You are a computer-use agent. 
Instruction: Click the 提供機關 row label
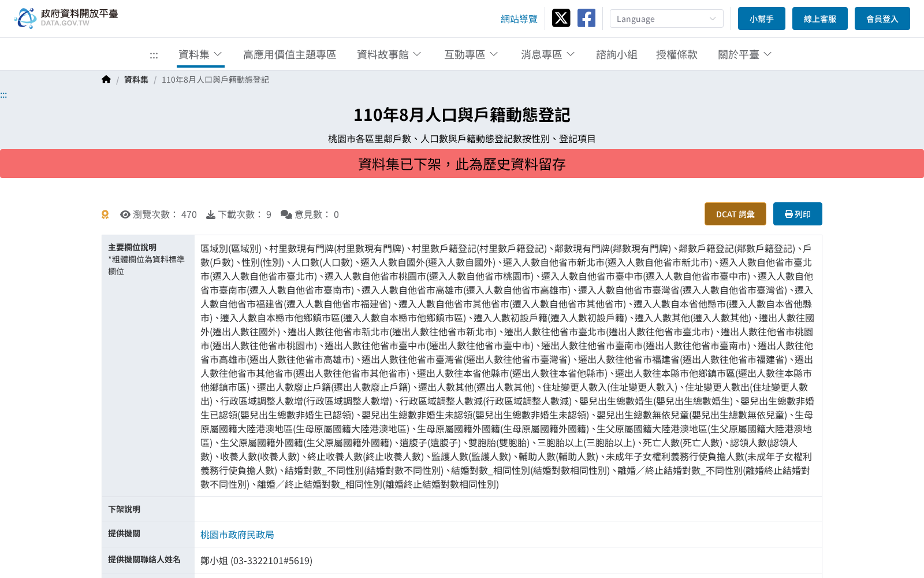point(124,533)
